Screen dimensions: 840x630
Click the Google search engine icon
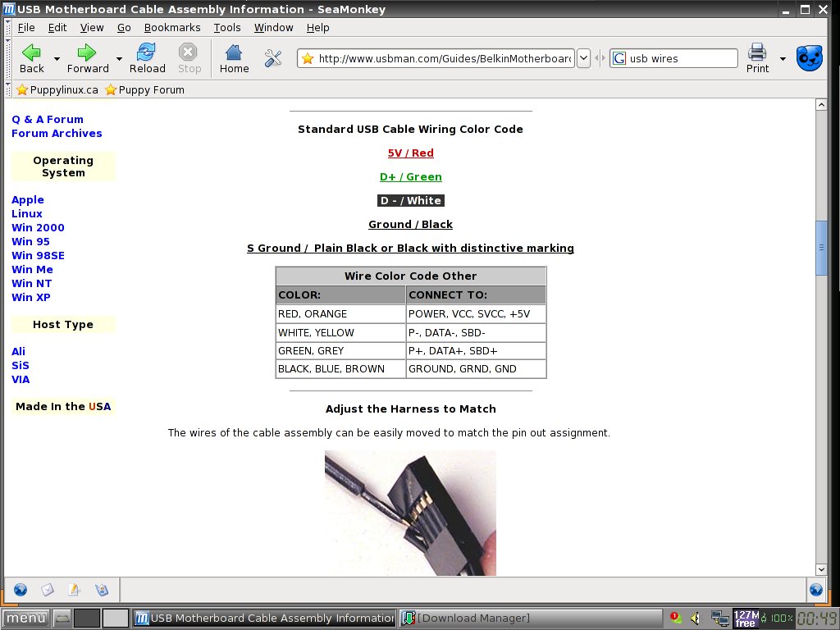619,58
